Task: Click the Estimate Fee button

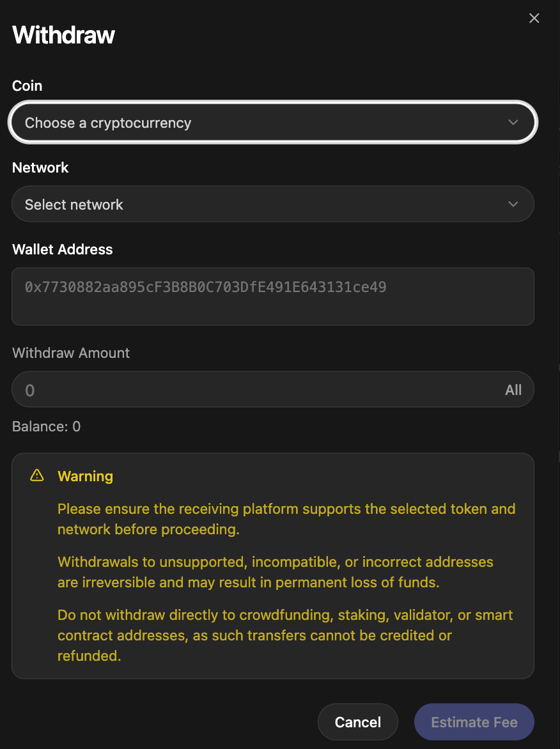Action: click(x=474, y=722)
